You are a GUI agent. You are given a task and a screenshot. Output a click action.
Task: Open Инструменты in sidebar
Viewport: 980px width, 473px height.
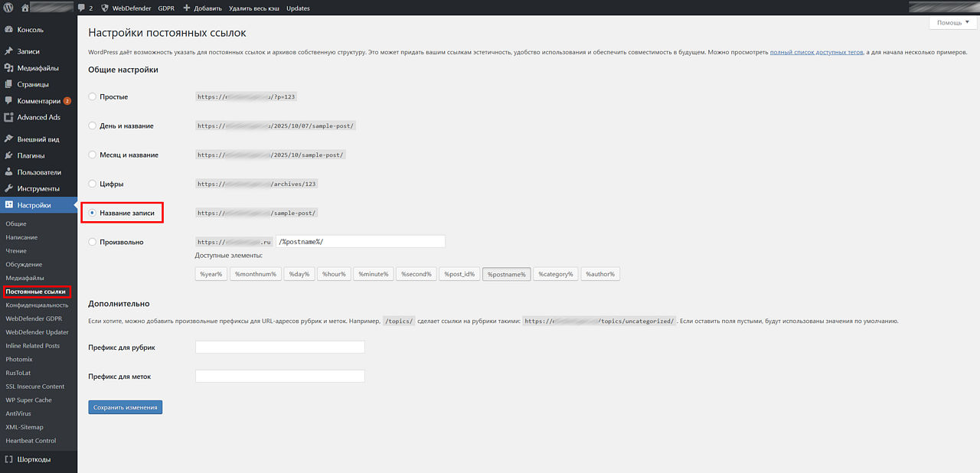[x=38, y=188]
